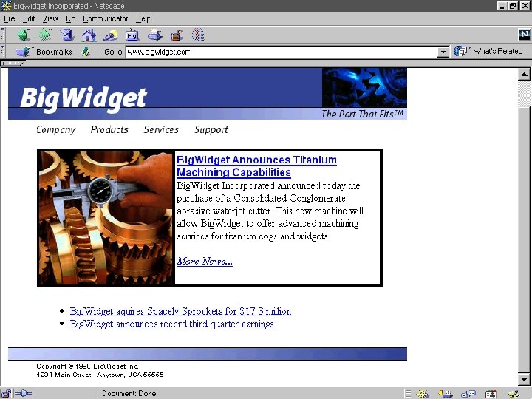
Task: Click The Part That Fits tagline
Action: pos(362,114)
